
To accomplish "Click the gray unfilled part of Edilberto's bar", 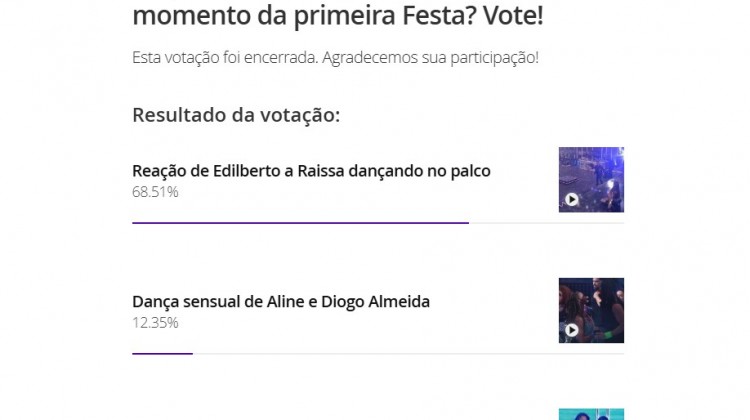I will tap(545, 222).
